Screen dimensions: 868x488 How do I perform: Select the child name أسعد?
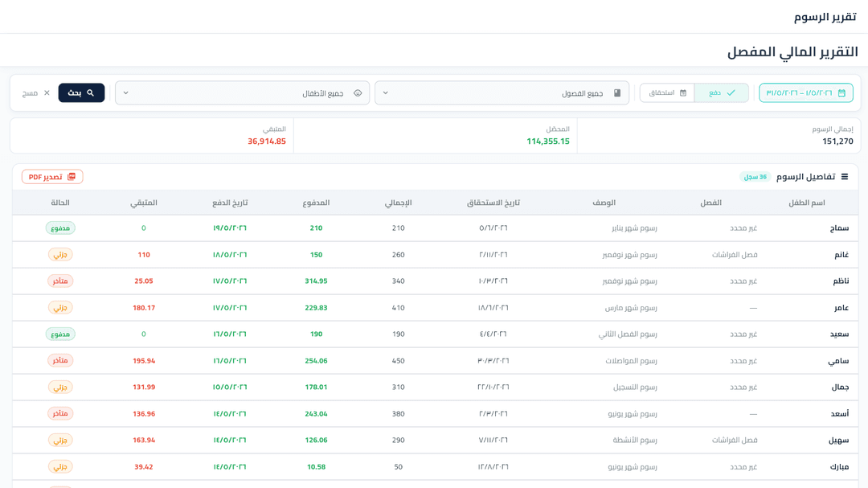(840, 414)
